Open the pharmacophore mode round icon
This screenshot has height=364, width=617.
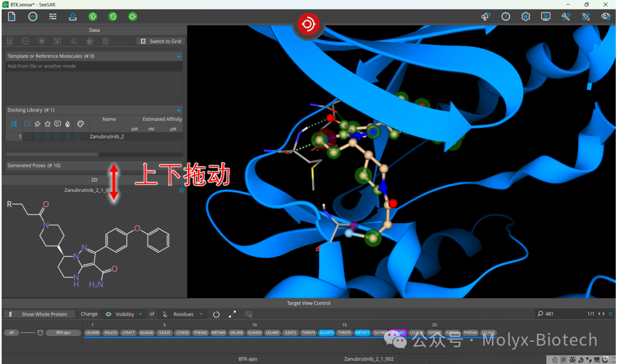[x=33, y=17]
